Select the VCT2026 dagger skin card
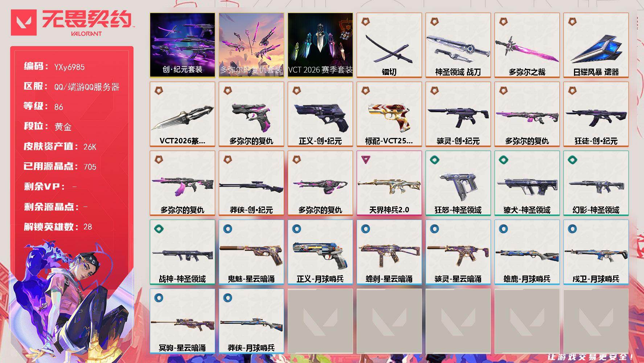644x363 pixels. pos(182,114)
